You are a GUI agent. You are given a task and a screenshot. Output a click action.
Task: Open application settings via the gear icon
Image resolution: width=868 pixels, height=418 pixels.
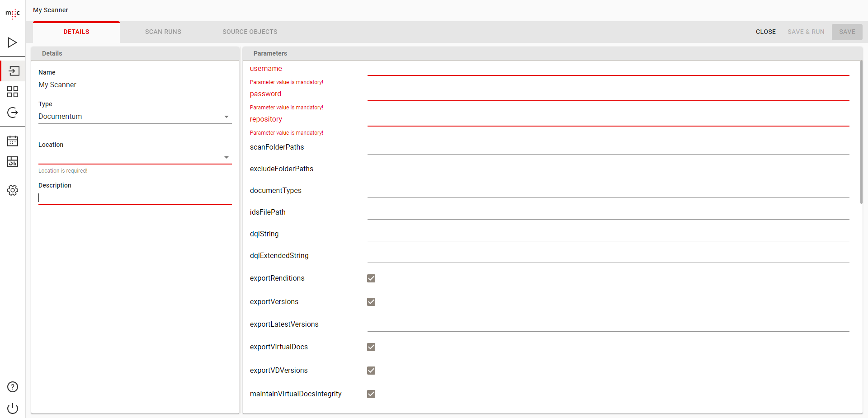[x=13, y=190]
